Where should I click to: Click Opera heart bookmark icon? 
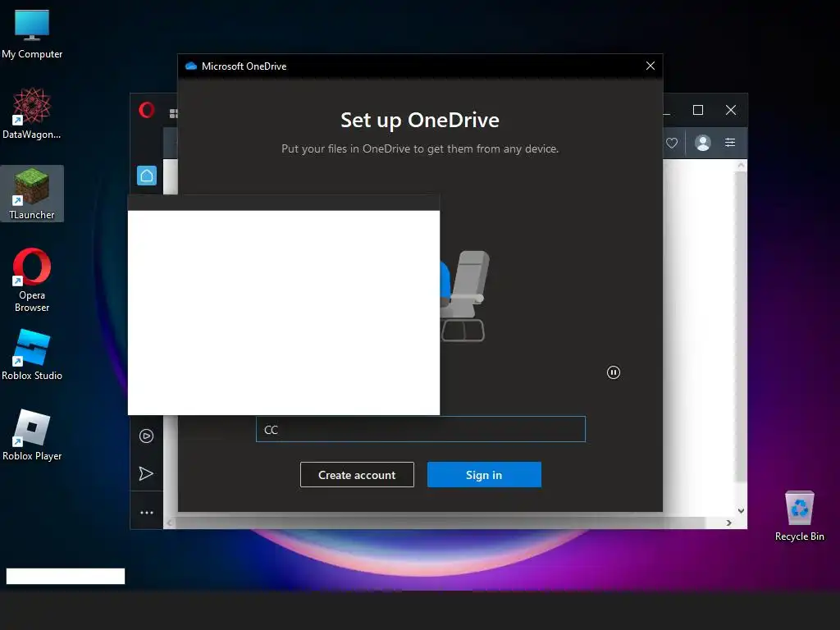click(x=672, y=143)
